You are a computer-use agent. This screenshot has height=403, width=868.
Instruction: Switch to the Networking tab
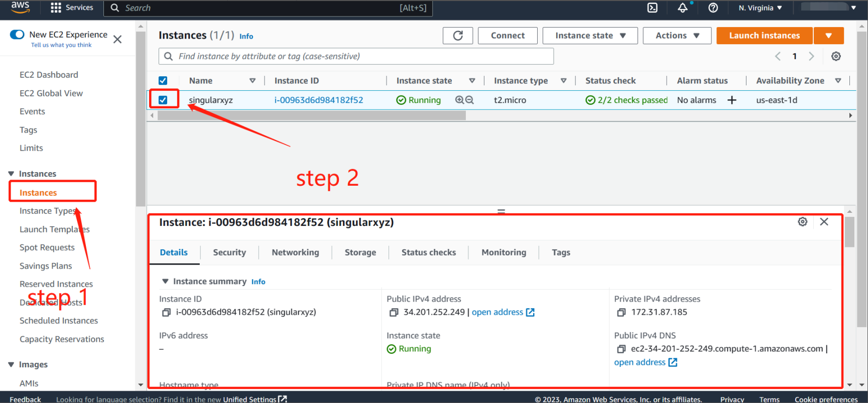pos(295,252)
